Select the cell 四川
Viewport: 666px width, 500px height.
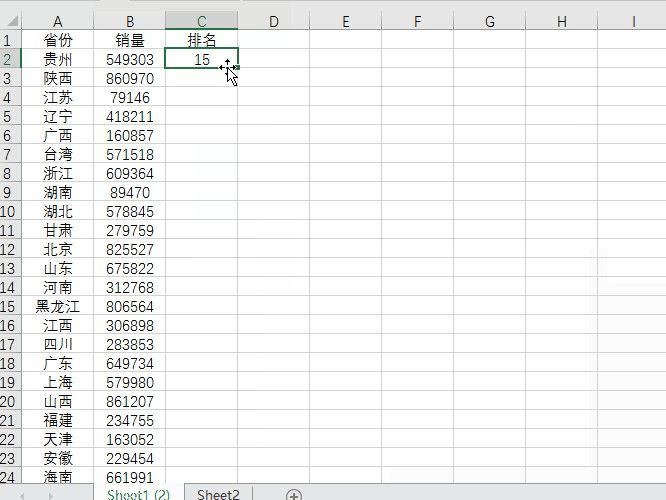(58, 344)
